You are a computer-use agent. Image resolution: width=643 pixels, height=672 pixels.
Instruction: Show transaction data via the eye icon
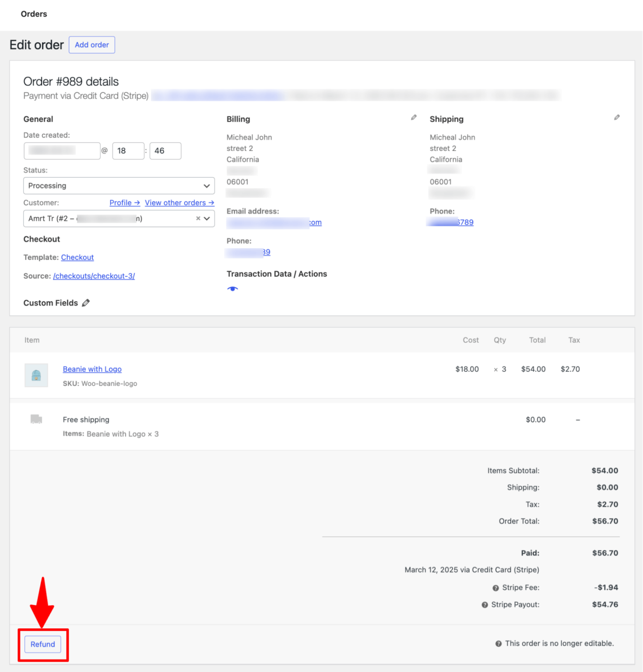pos(232,288)
